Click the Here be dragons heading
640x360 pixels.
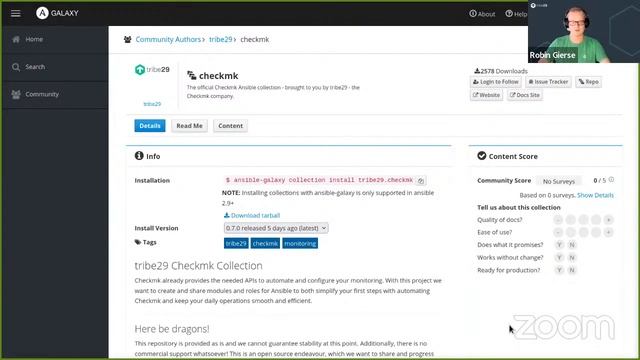click(172, 329)
